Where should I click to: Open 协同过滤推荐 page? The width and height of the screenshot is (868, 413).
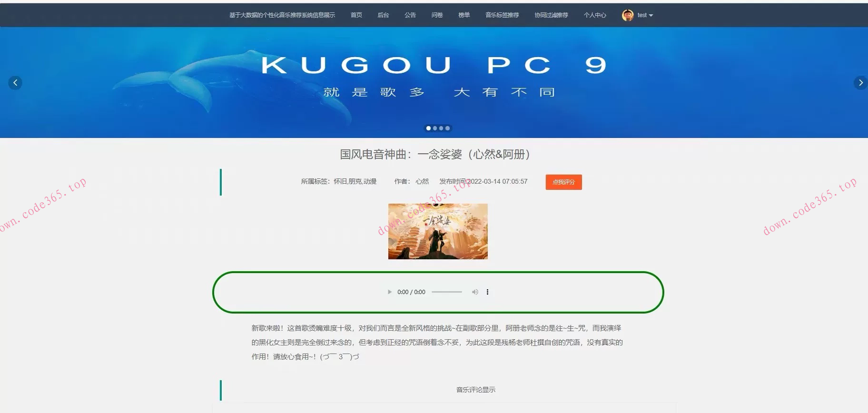[x=551, y=15]
